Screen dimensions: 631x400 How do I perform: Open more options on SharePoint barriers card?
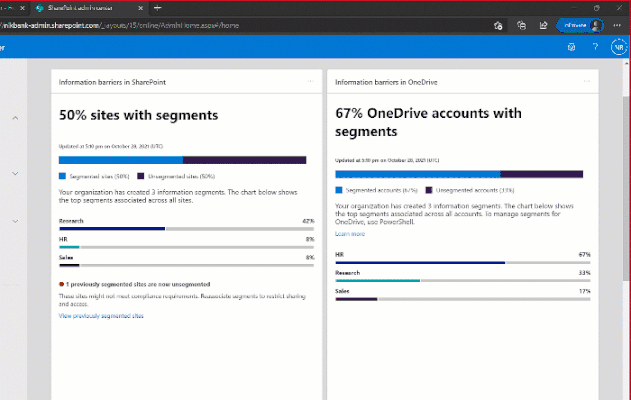pos(310,81)
